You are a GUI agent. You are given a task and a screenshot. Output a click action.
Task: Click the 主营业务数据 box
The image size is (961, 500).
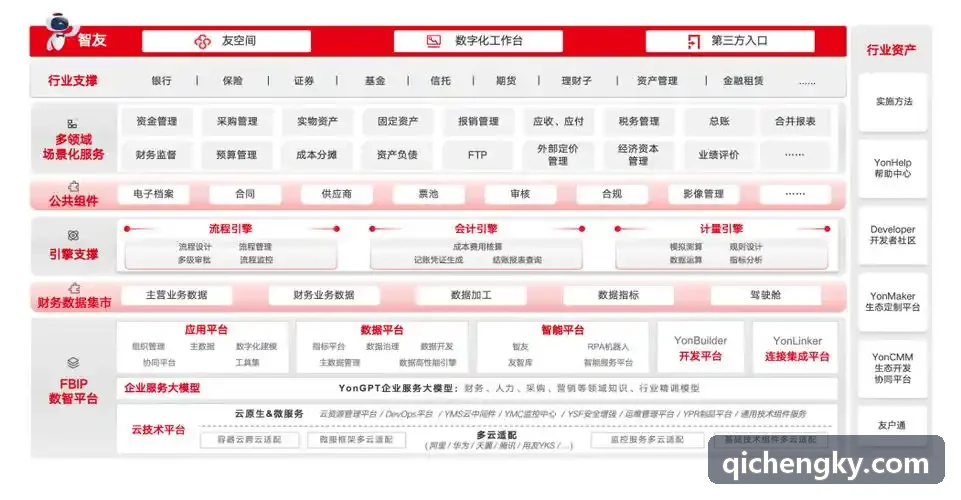click(x=177, y=295)
